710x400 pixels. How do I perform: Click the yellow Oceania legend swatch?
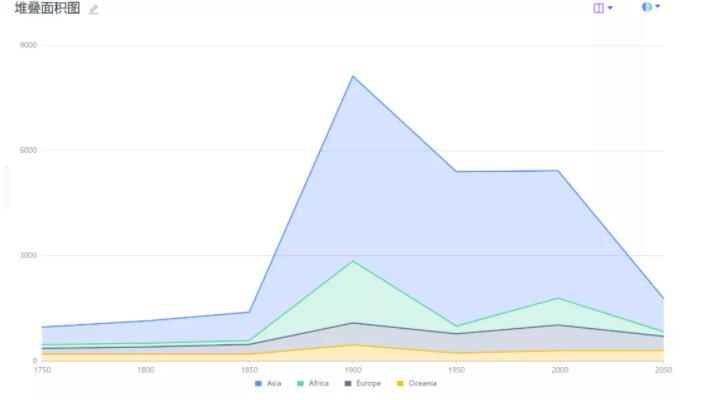[x=401, y=383]
